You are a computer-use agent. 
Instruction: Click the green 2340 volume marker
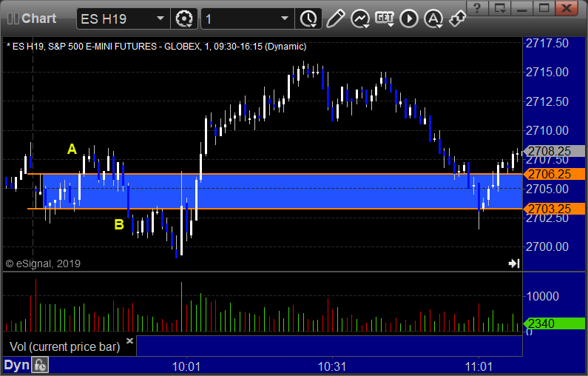[554, 323]
